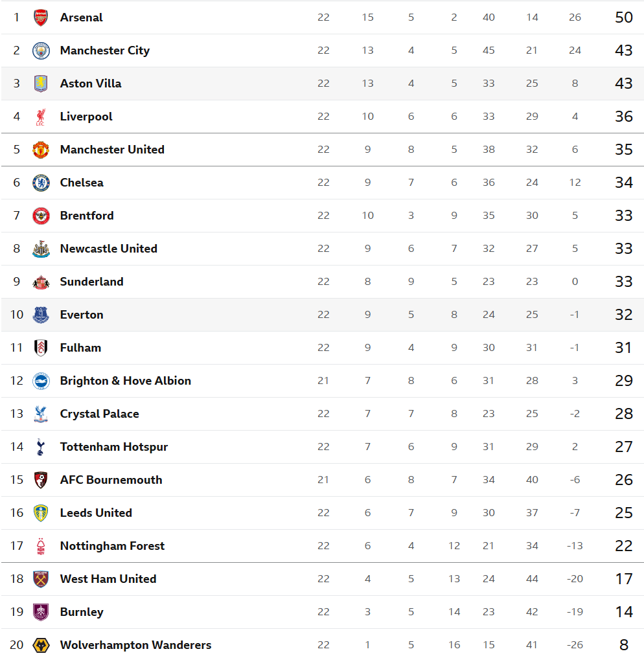
Task: Select the Nottingham Forest team link
Action: 112,546
